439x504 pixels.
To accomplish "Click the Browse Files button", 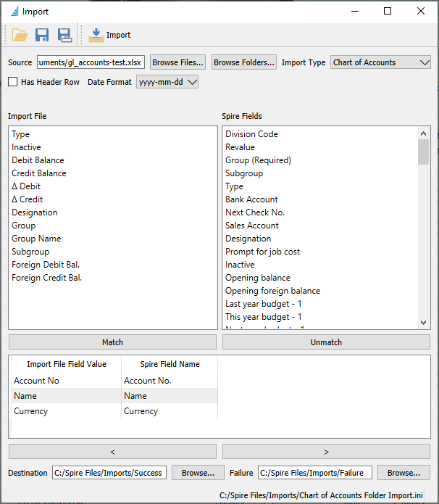I will click(177, 62).
